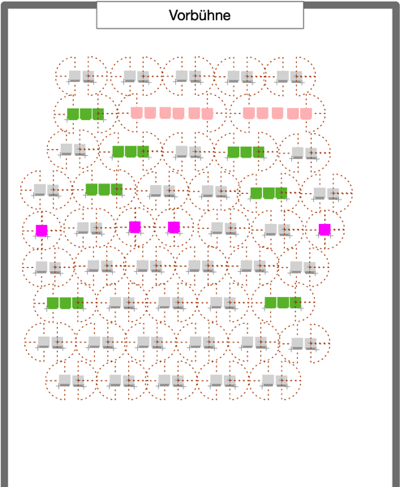Image resolution: width=400 pixels, height=487 pixels.
Task: Select the last gray seat in the front row
Action: coord(296,77)
